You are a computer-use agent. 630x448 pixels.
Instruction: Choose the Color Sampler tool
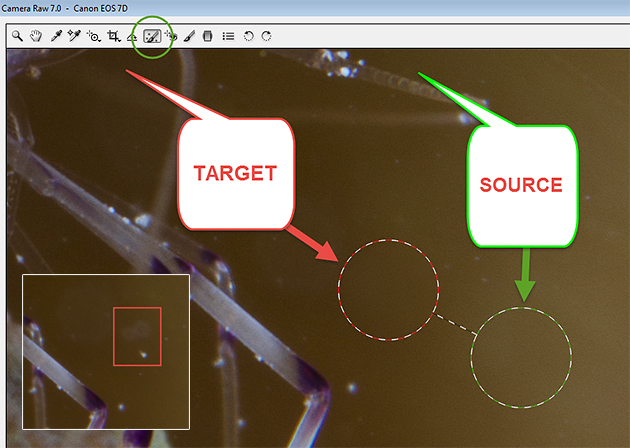(x=74, y=36)
